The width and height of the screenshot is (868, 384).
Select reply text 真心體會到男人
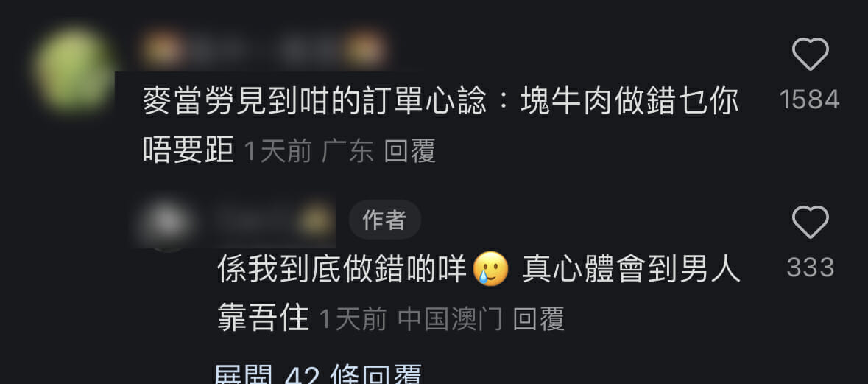(x=632, y=269)
